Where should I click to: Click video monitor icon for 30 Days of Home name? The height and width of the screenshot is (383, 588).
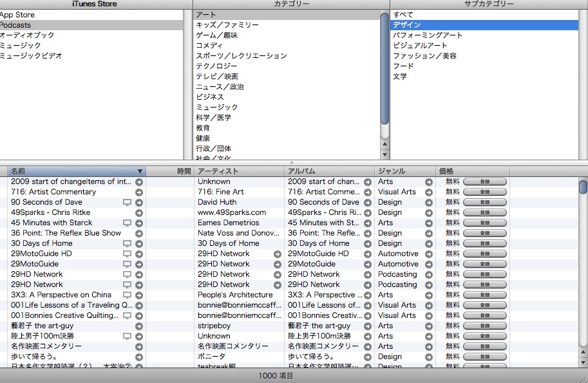127,243
